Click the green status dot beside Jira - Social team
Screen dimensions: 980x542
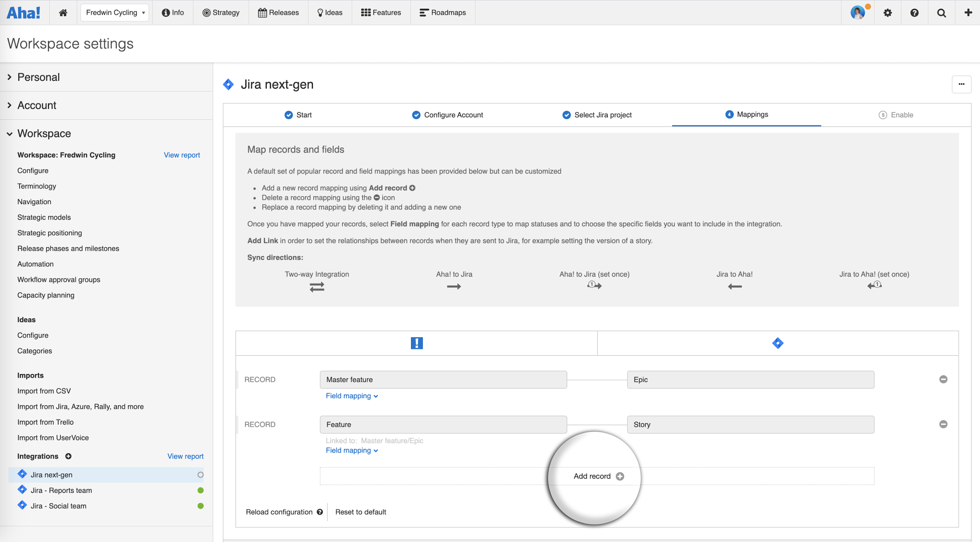tap(201, 506)
